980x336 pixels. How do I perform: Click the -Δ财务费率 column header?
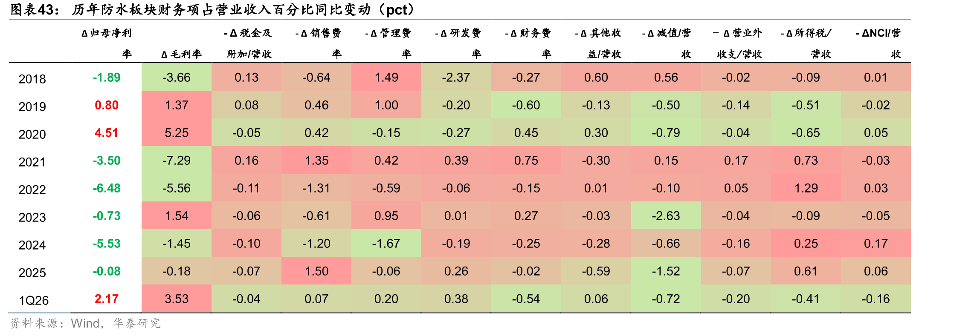point(528,43)
